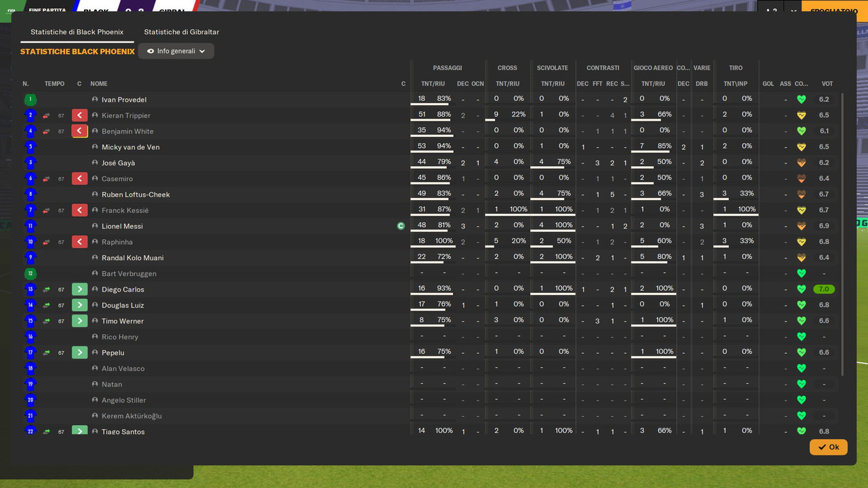The image size is (868, 488).
Task: Click the STATISTICHE BLACK PHOENIX heading
Action: pyautogui.click(x=77, y=52)
